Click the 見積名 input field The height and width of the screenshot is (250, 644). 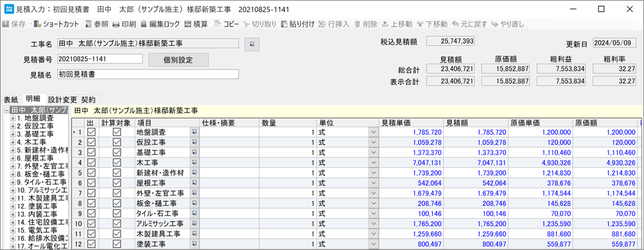(148, 74)
